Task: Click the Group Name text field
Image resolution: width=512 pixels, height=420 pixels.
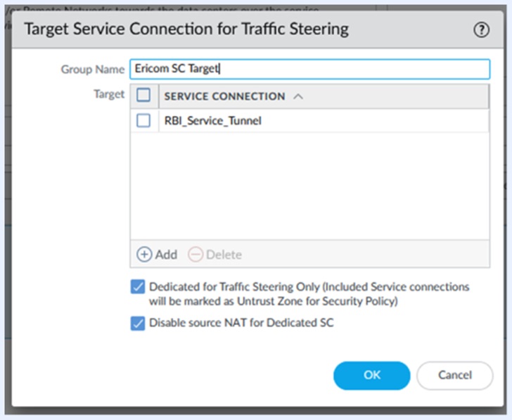Action: 309,69
